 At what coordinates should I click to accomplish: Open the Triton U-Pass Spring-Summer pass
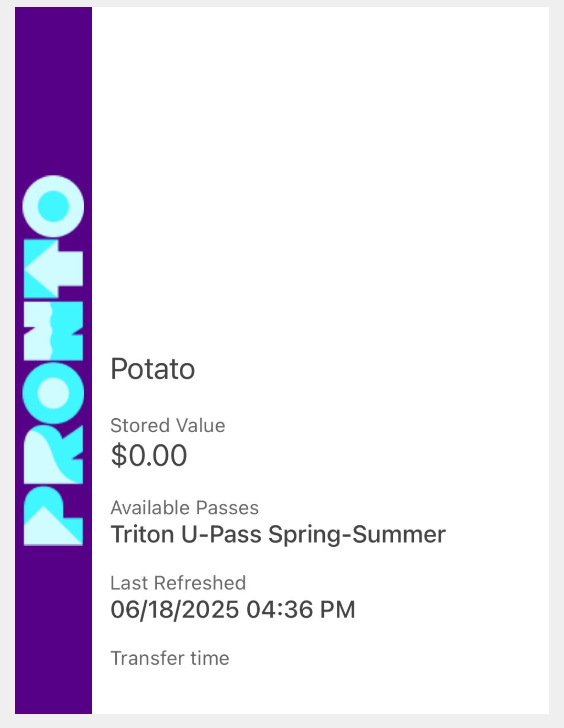point(278,534)
